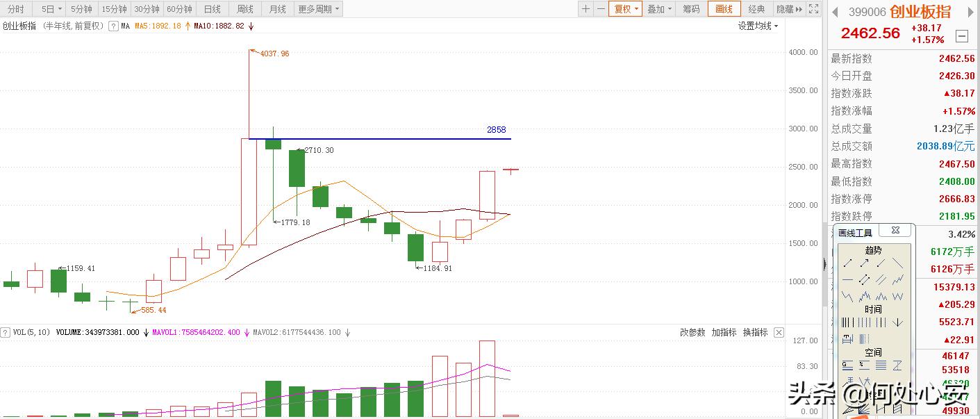The height and width of the screenshot is (419, 980).
Task: Click the MA5:1892.18 indicator label
Action: click(x=158, y=26)
